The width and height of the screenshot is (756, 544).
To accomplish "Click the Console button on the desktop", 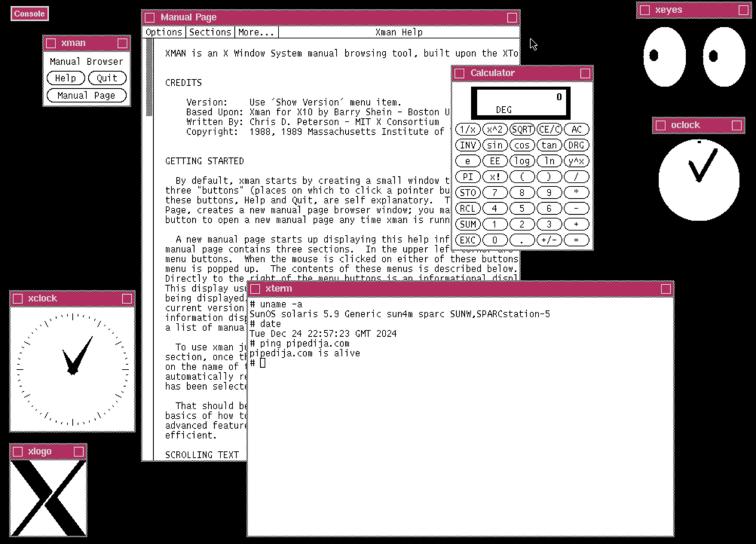I will pos(29,13).
